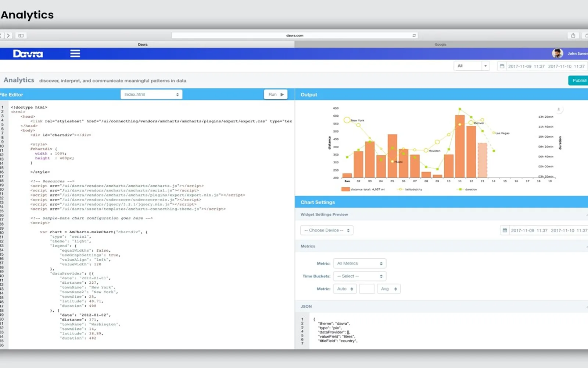Switch to the Davra browser tab

click(143, 45)
